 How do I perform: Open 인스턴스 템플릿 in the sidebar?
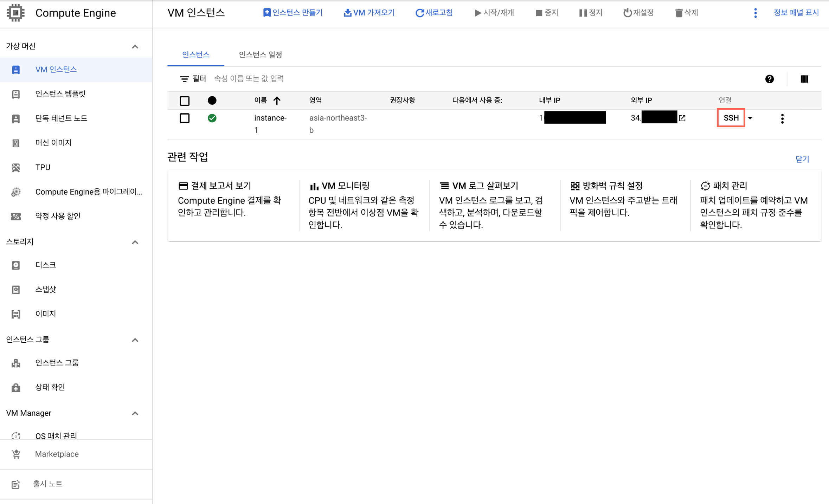point(60,94)
